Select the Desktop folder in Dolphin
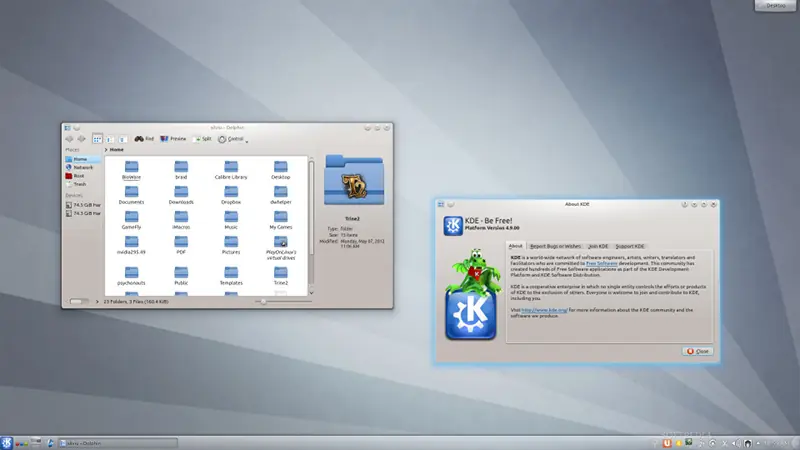The width and height of the screenshot is (800, 450). (280, 170)
